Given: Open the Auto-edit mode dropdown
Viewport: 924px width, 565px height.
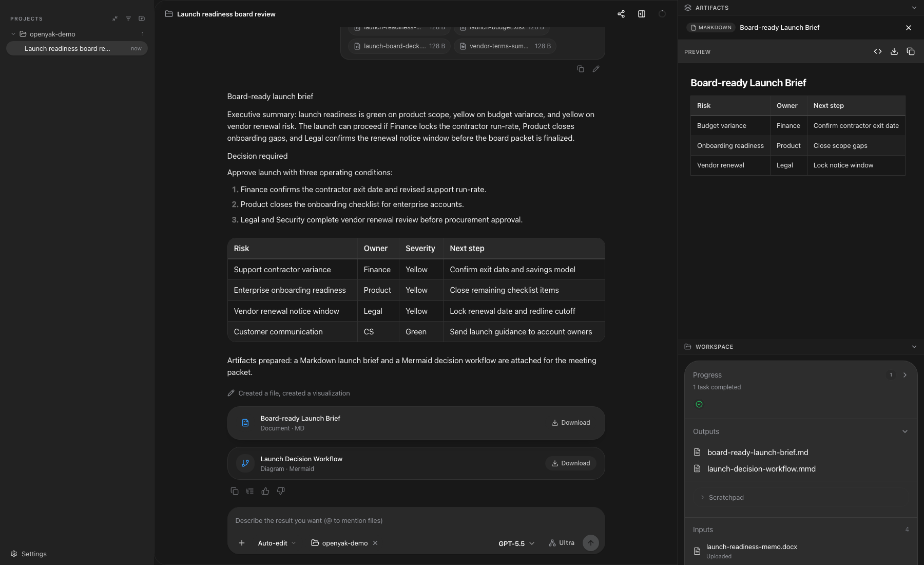Looking at the screenshot, I should pyautogui.click(x=277, y=543).
